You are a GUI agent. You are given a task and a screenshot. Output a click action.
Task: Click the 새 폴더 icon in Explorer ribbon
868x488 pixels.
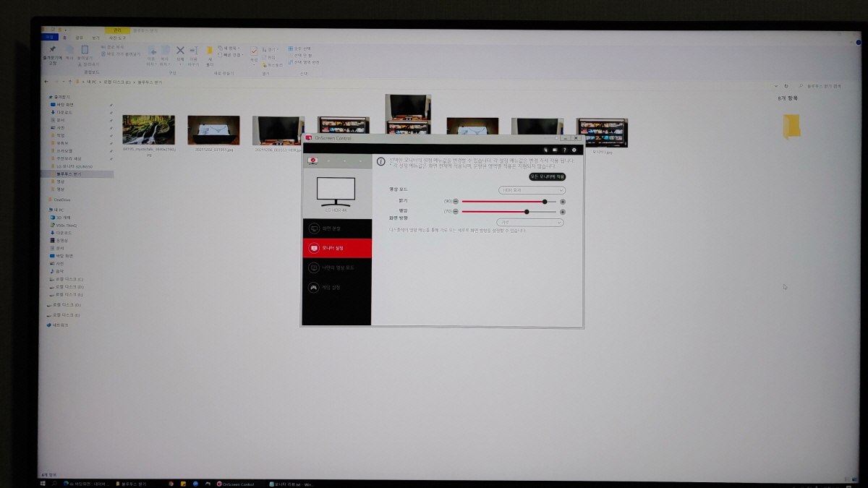pos(210,51)
